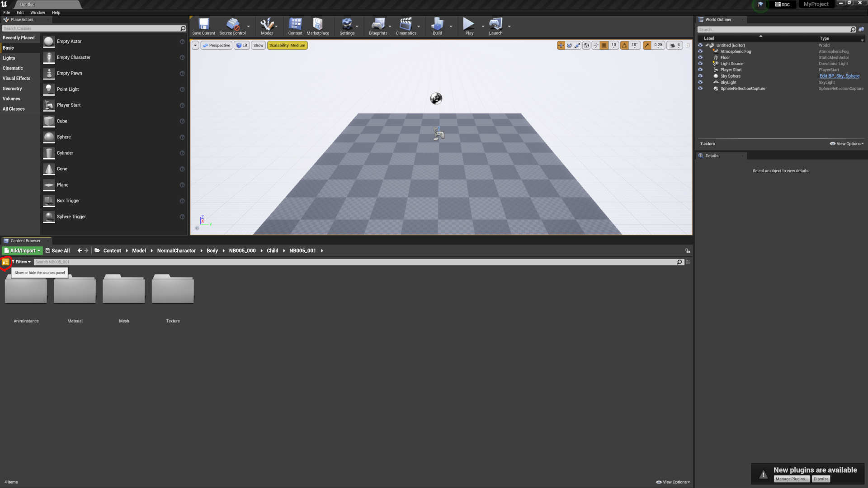This screenshot has height=488, width=868.
Task: Open grid snap size 10 dropdown
Action: click(x=613, y=45)
